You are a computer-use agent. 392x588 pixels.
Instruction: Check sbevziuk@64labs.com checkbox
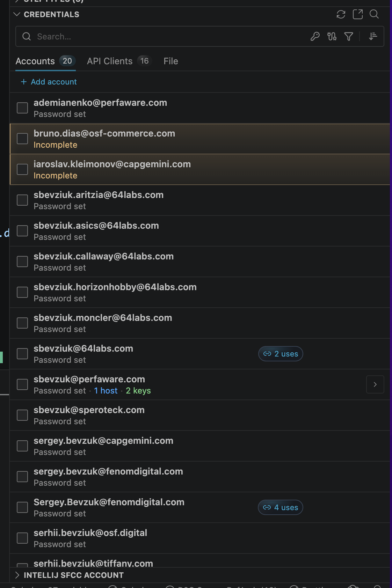pos(22,354)
